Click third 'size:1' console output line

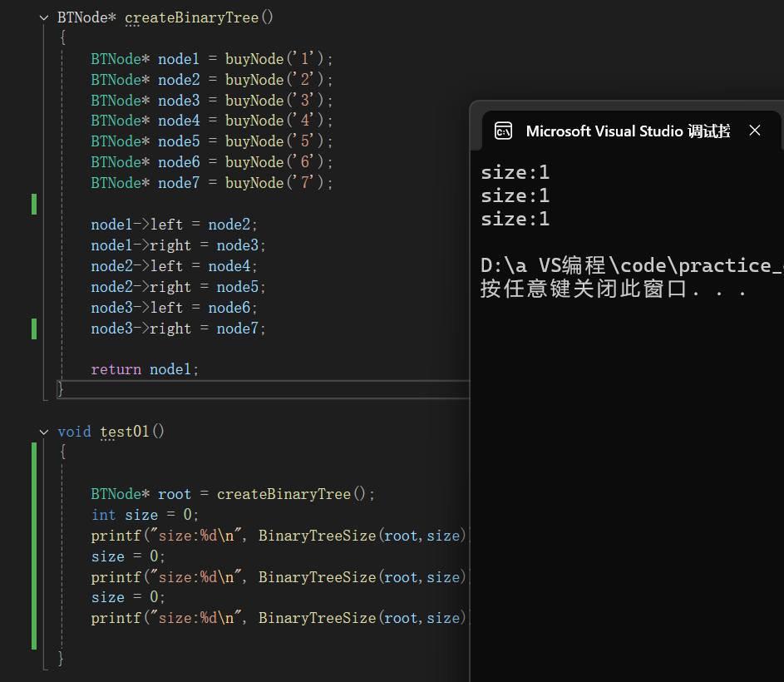(515, 219)
